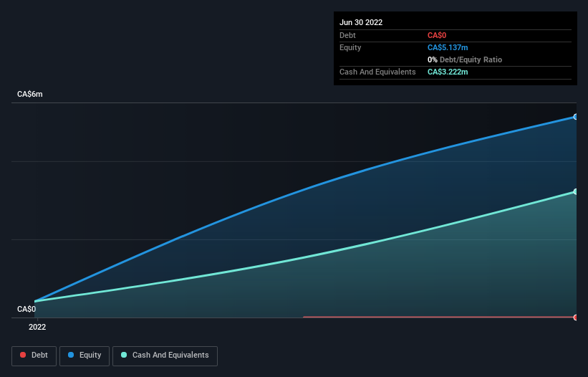
Task: Click the teal Cash And Equivalents legend dot
Action: coord(124,355)
